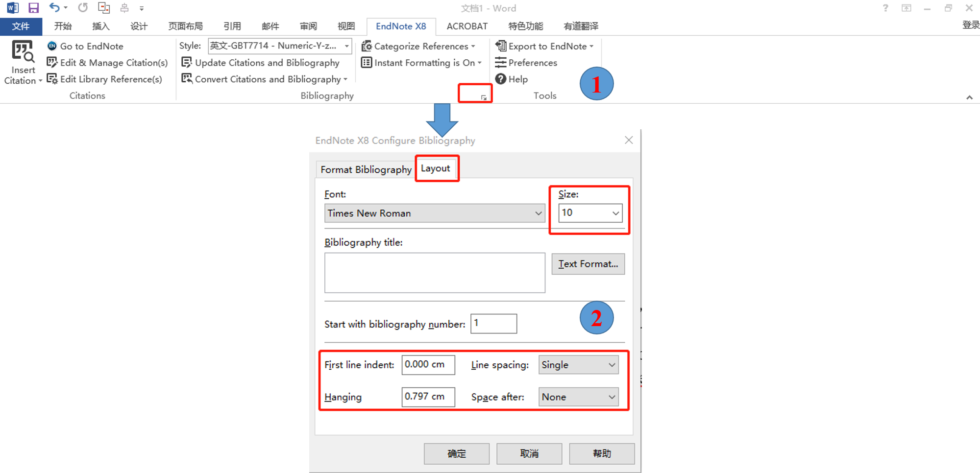
Task: Click the Text Format... button
Action: click(x=588, y=264)
